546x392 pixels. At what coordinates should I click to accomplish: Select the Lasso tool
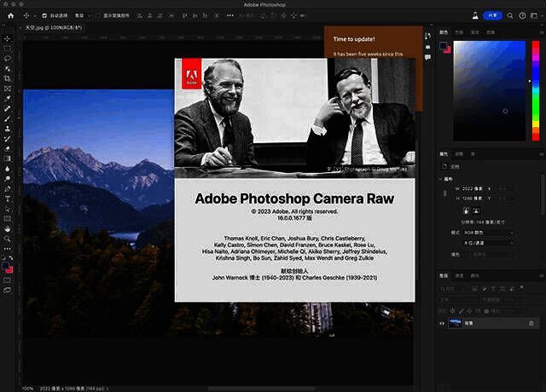pyautogui.click(x=8, y=58)
